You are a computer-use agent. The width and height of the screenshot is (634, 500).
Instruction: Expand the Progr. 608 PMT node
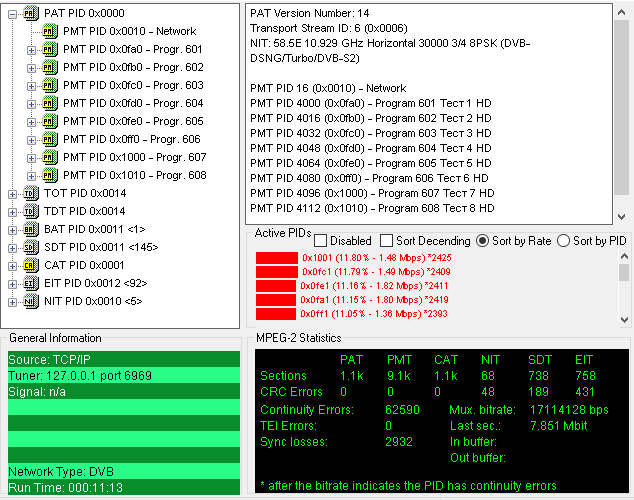31,176
